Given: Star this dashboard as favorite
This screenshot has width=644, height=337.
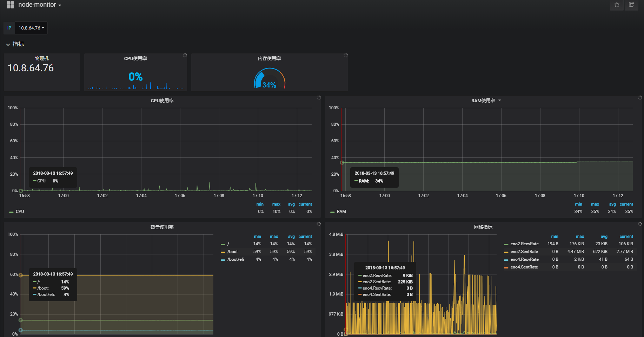Looking at the screenshot, I should (x=617, y=5).
